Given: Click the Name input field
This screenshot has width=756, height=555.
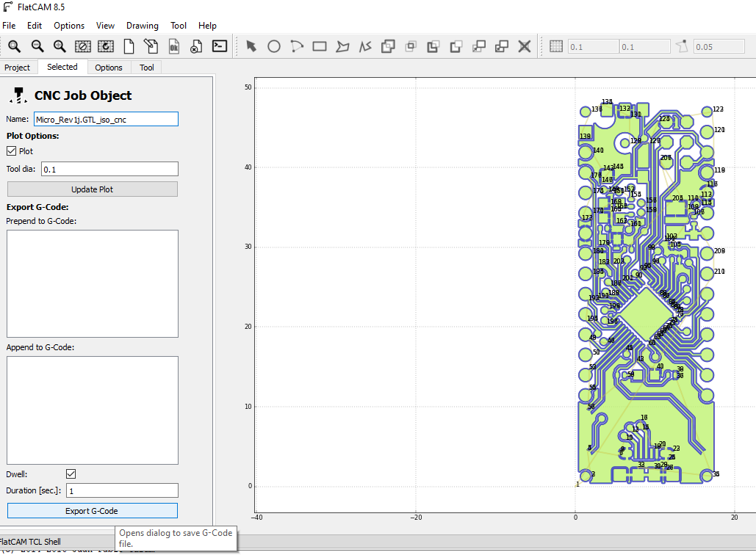Looking at the screenshot, I should [x=106, y=120].
